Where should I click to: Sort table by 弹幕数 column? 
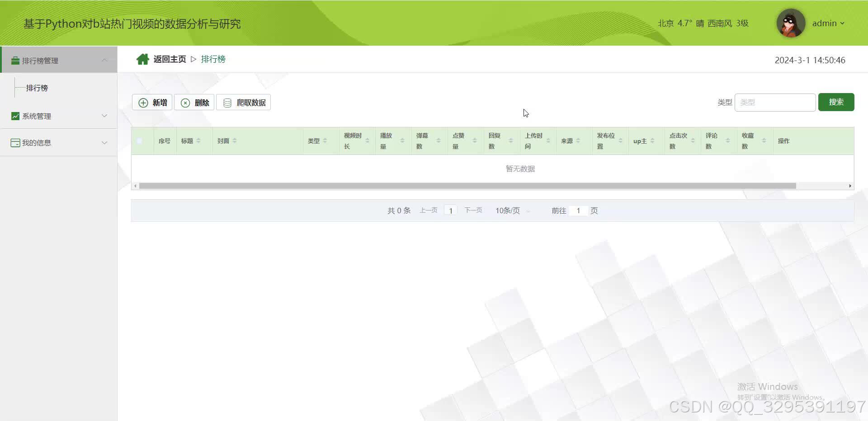pos(439,141)
